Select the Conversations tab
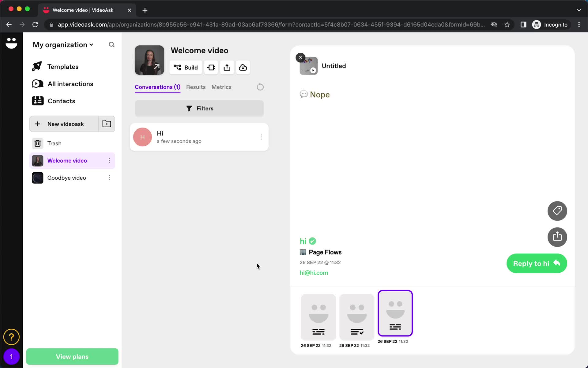The height and width of the screenshot is (368, 588). point(157,87)
